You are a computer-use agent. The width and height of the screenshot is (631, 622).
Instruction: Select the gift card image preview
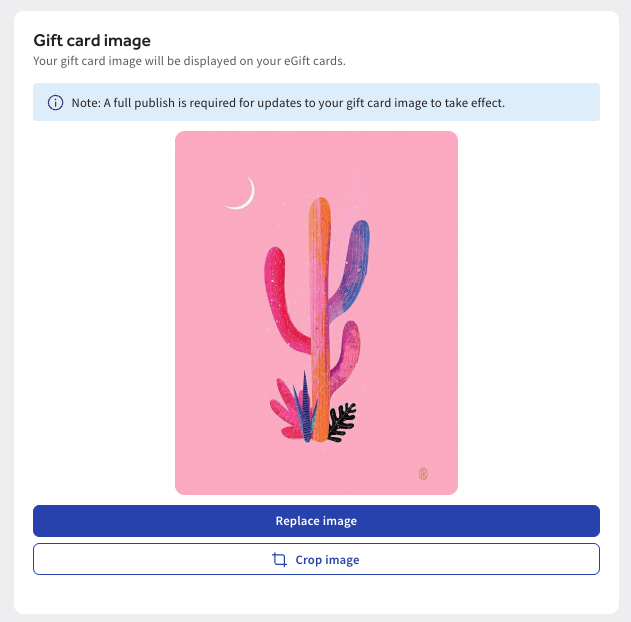point(316,313)
